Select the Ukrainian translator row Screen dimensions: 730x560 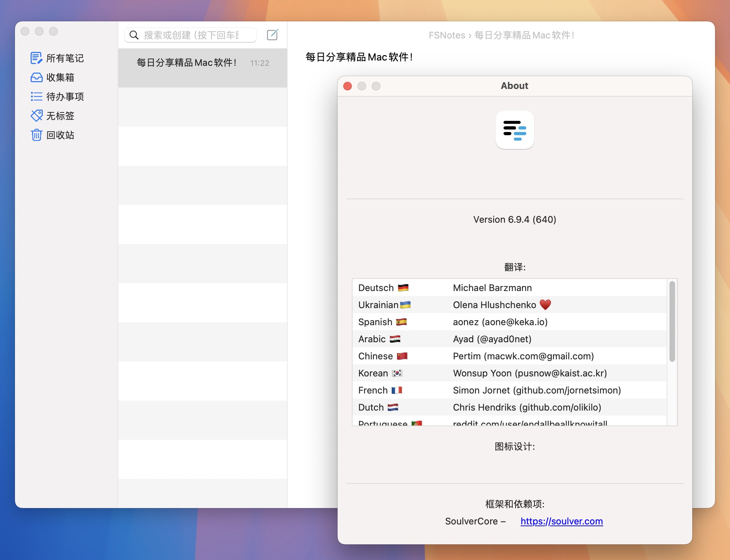[x=510, y=305]
